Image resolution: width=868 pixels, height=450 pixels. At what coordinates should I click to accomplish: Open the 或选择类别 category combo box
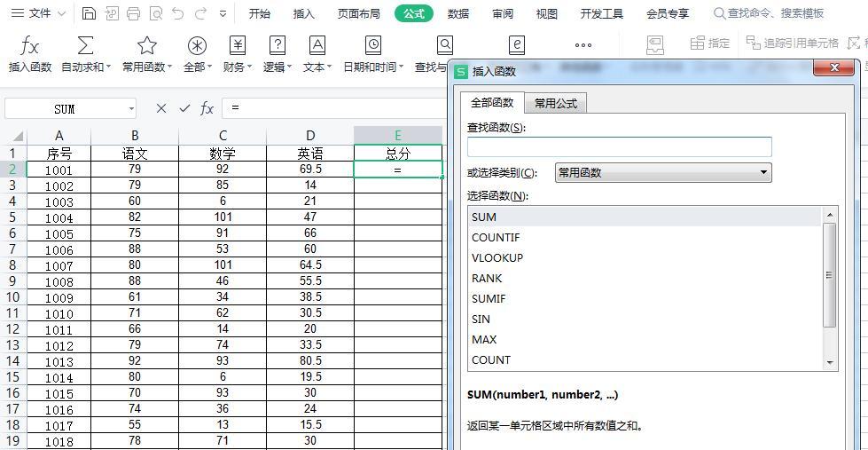click(x=663, y=173)
